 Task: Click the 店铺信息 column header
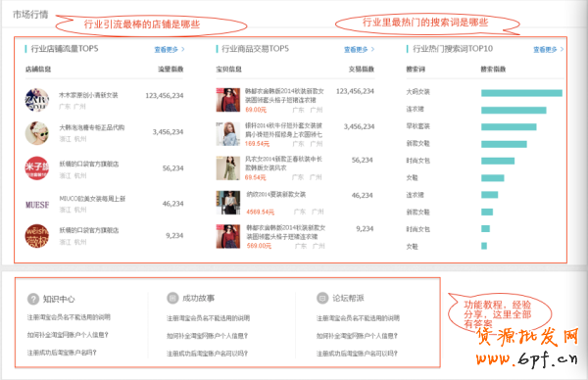click(x=38, y=70)
